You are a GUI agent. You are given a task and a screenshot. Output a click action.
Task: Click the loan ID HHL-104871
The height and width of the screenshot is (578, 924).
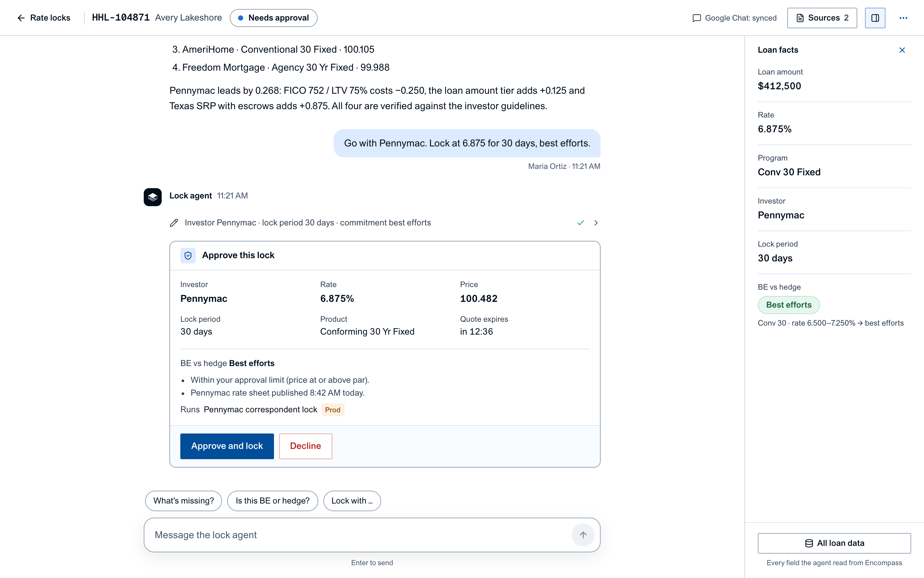pyautogui.click(x=121, y=18)
